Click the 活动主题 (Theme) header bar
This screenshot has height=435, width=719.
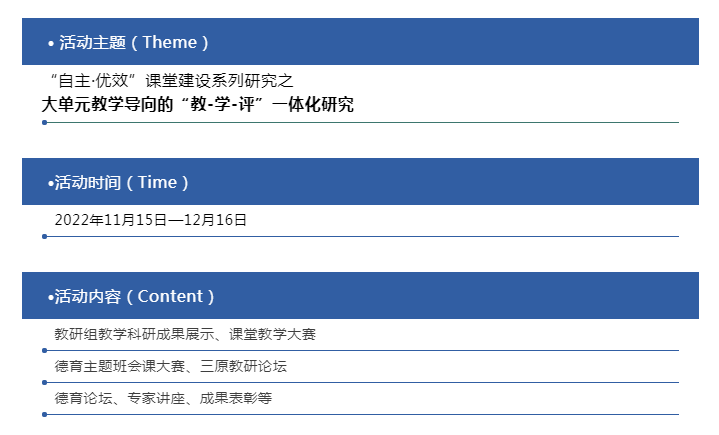click(360, 42)
